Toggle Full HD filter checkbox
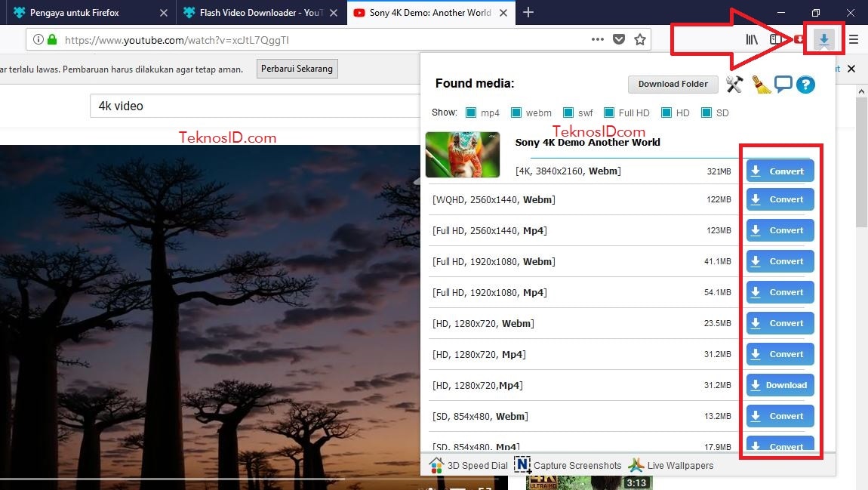This screenshot has height=490, width=868. click(609, 112)
